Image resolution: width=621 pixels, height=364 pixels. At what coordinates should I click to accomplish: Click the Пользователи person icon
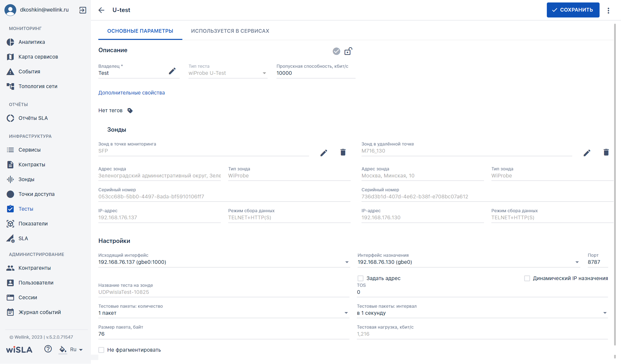coord(10,283)
